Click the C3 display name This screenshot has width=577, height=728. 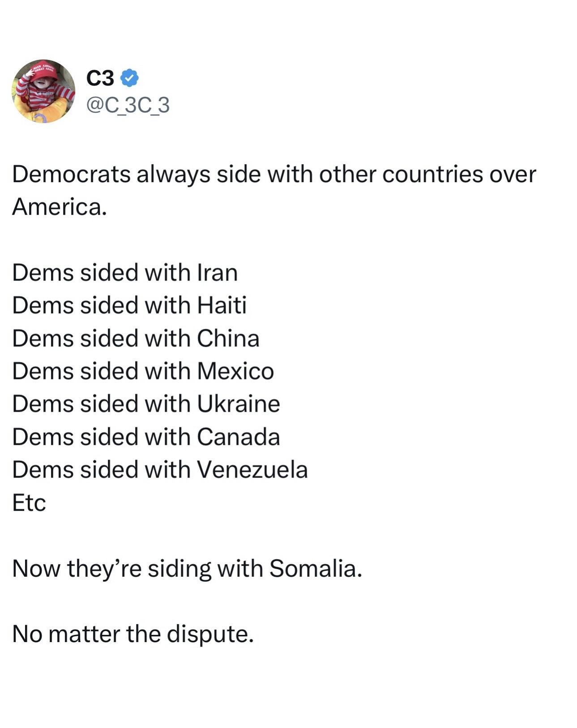(100, 79)
